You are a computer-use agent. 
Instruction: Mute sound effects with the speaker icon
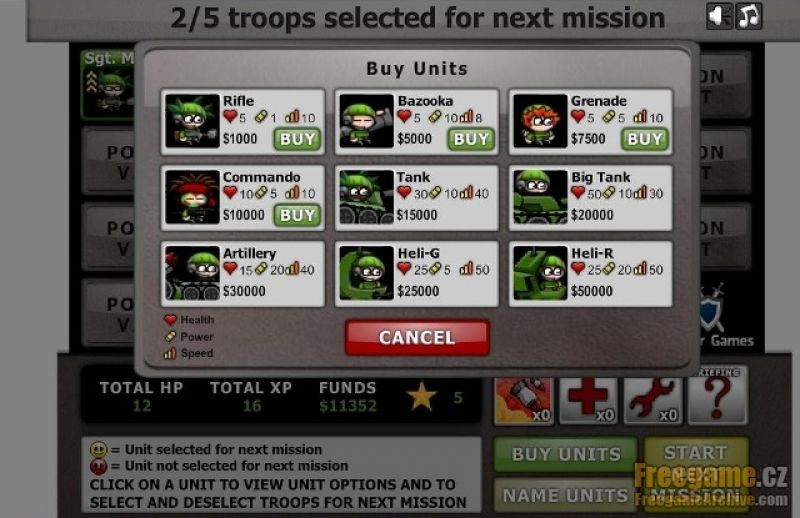[719, 16]
